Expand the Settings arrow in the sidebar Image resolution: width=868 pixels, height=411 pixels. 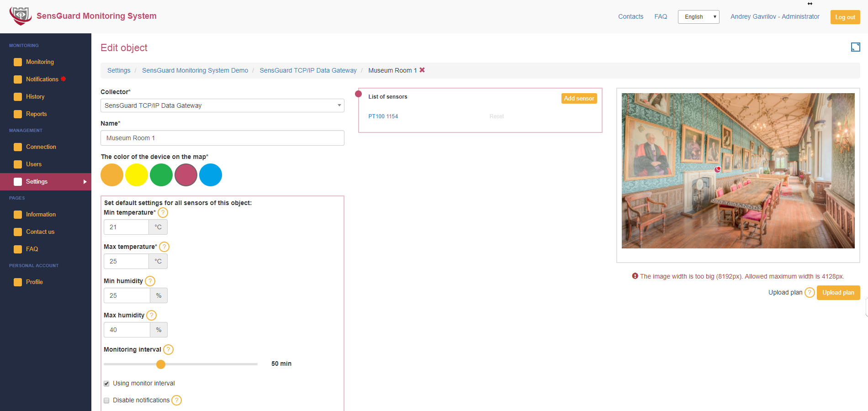[x=85, y=181]
